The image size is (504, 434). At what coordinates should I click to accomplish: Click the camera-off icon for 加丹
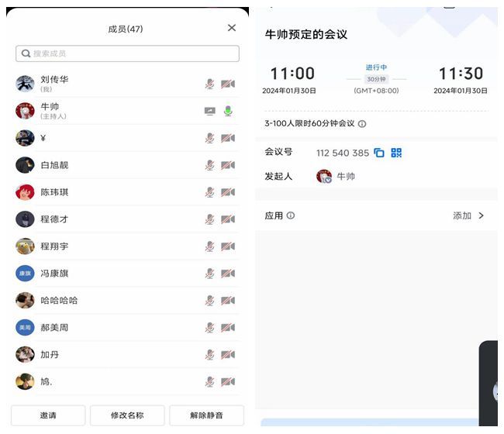tap(228, 355)
